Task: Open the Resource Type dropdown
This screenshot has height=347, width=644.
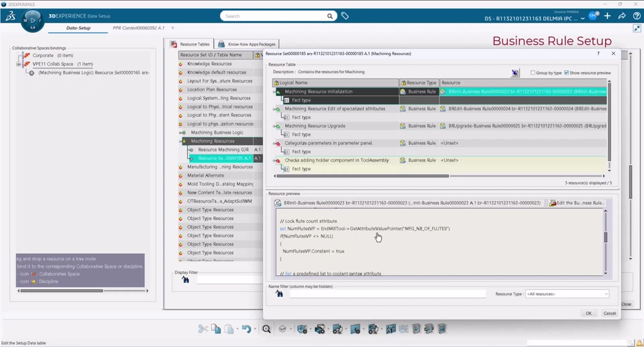Action: [x=567, y=294]
